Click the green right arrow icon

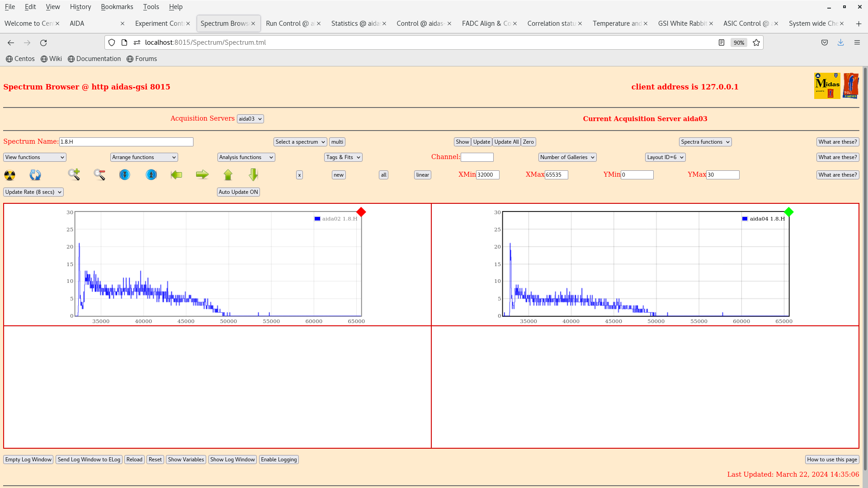(x=202, y=174)
